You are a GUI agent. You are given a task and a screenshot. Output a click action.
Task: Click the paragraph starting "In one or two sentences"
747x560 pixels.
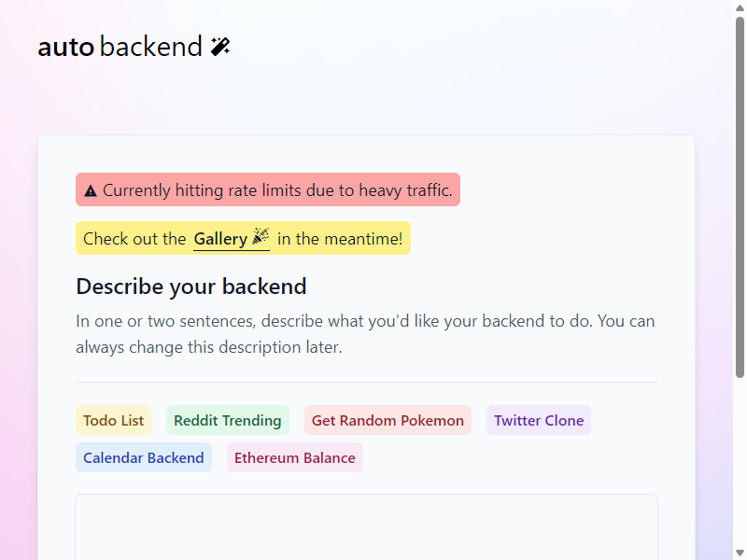pyautogui.click(x=365, y=334)
